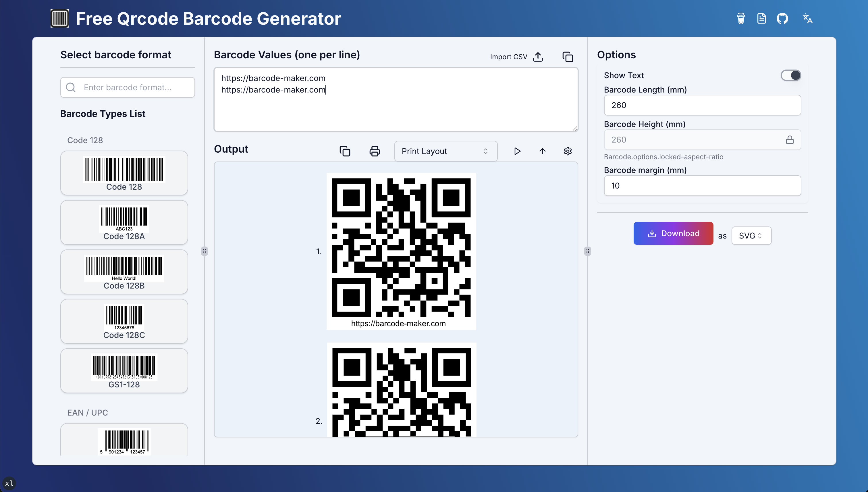
Task: Select the Code 128A barcode card
Action: [124, 222]
